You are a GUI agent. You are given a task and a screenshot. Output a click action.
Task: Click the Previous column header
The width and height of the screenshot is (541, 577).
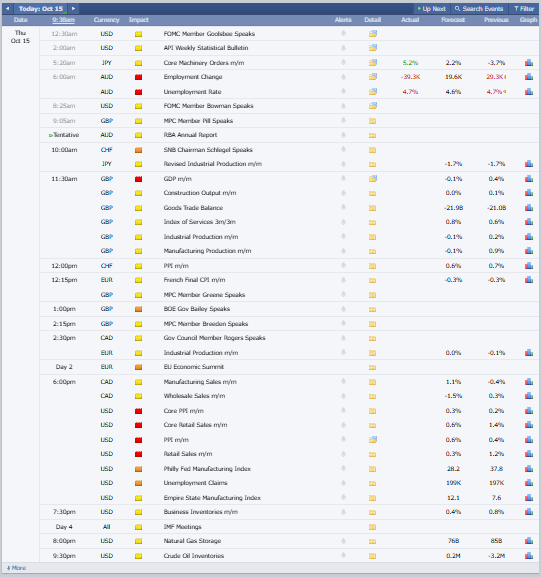[x=496, y=20]
